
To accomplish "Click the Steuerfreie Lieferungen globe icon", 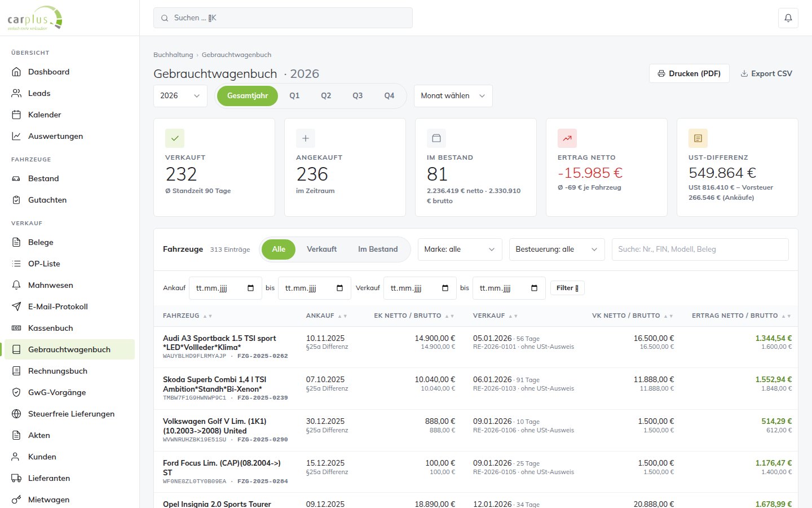I will coord(16,414).
